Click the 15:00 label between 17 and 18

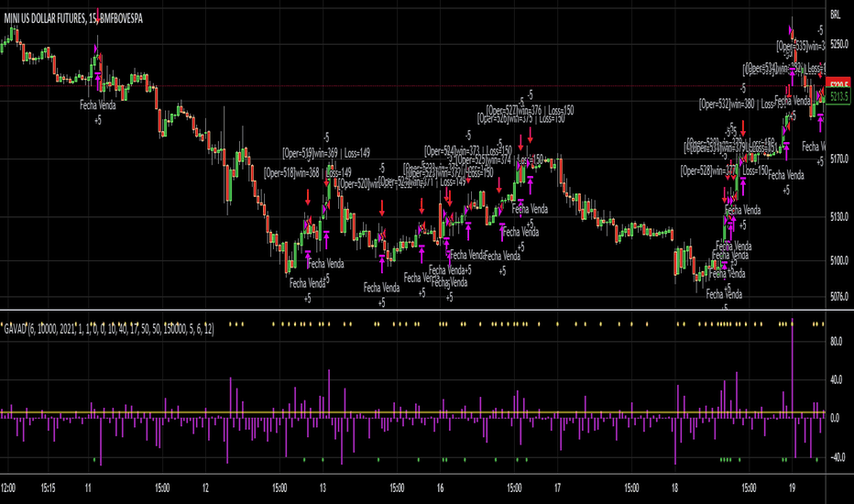coord(631,488)
